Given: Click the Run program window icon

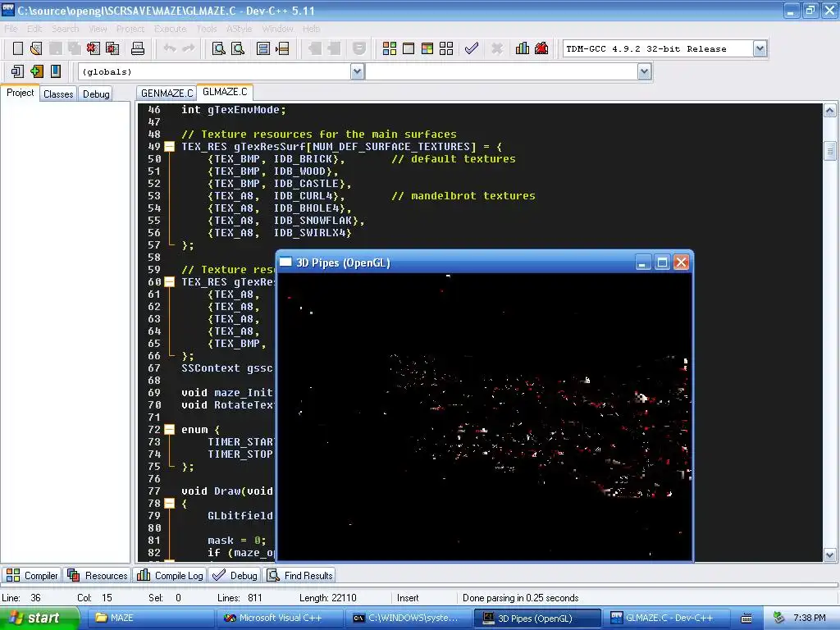Looking at the screenshot, I should (409, 48).
